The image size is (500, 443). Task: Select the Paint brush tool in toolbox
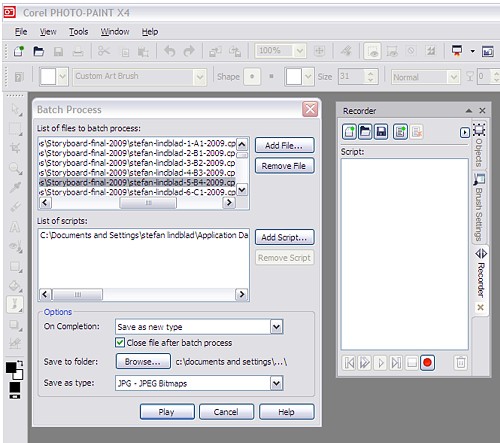15,304
